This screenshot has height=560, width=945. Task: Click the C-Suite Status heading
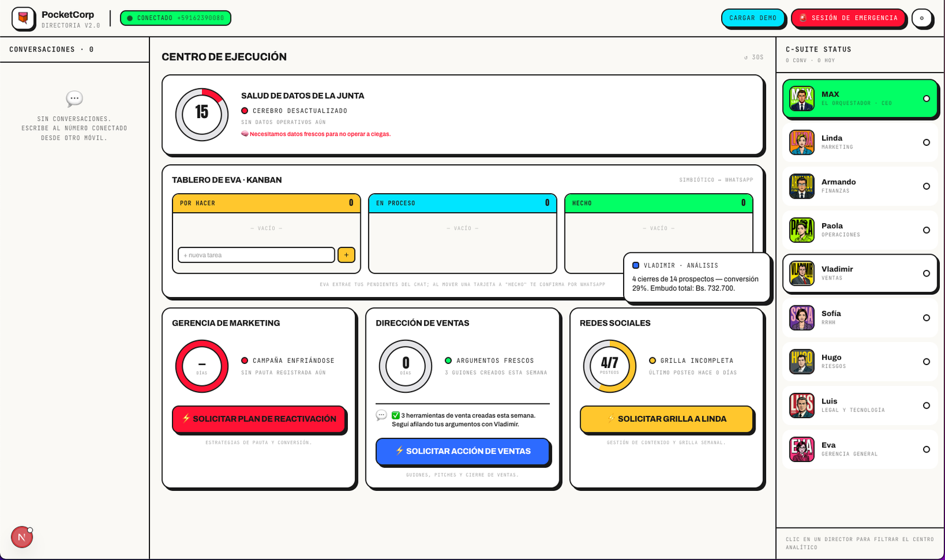tap(819, 50)
